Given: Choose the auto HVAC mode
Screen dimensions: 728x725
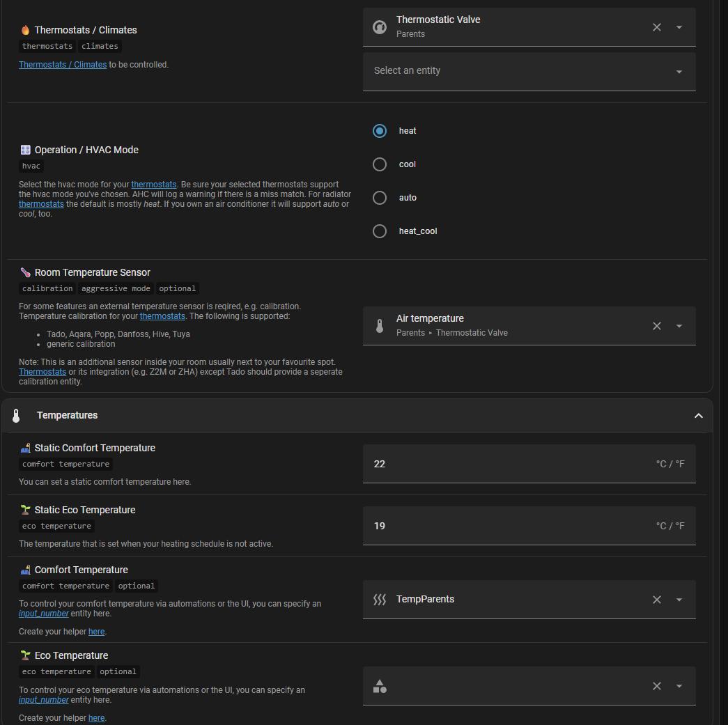Looking at the screenshot, I should tap(380, 198).
